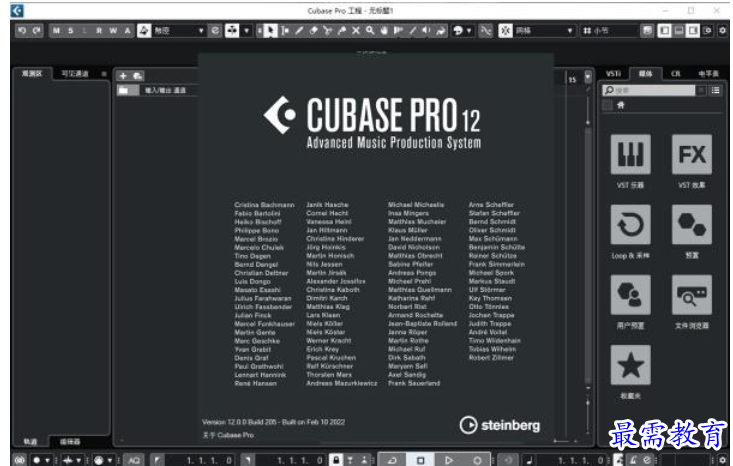Click the Add Track plus button
733x466 pixels.
123,76
